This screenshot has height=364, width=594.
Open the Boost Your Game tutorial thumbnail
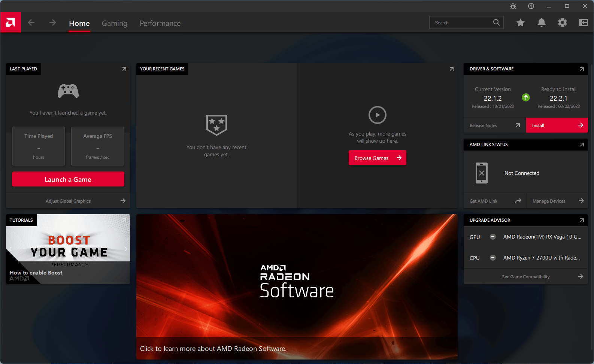point(68,249)
